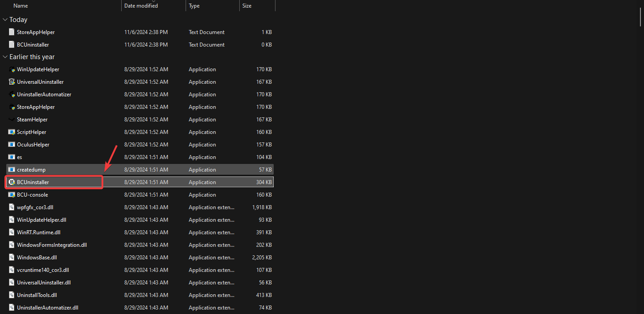Click the BCUninstaller application logo icon
Viewport: 644px width, 314px height.
(12, 182)
